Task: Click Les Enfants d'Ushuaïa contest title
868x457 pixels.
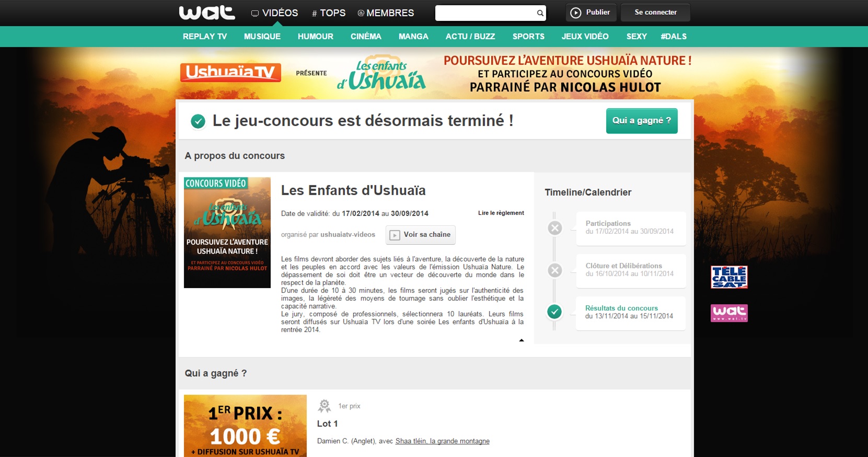Action: pos(353,191)
